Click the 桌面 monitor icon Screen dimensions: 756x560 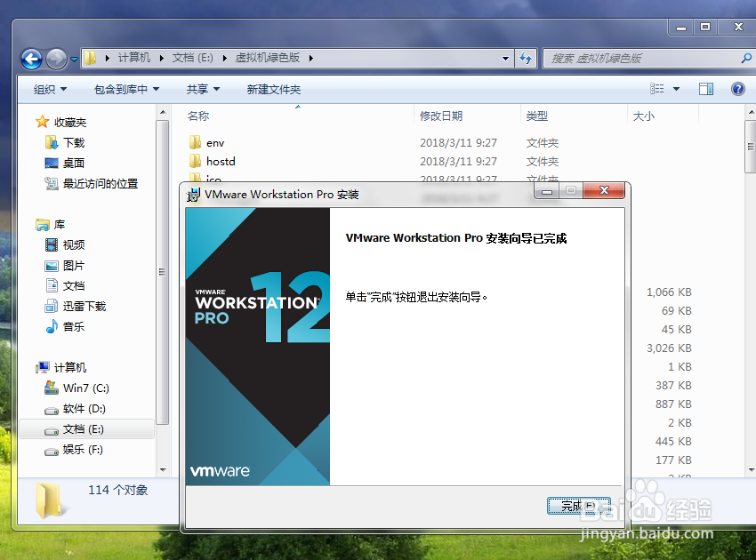point(52,164)
